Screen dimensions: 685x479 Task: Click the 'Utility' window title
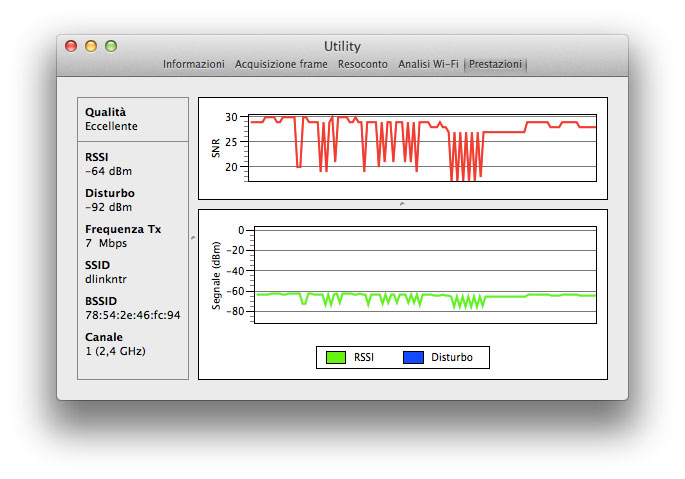click(x=342, y=46)
